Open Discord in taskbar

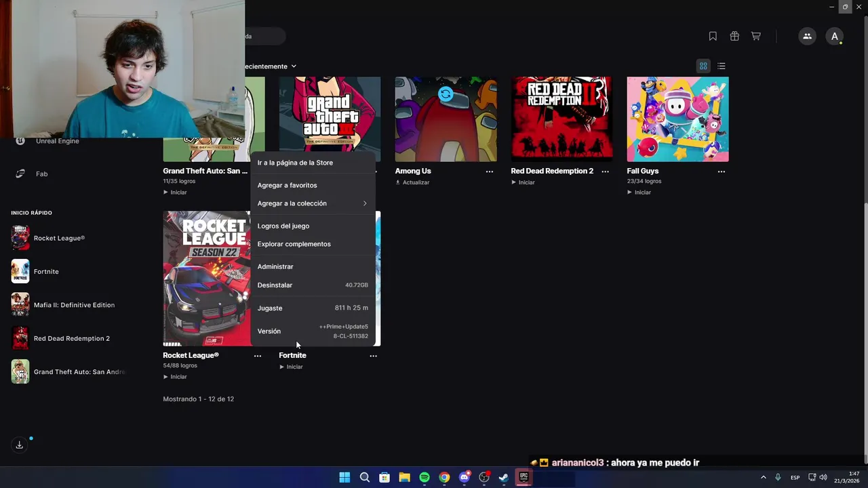(465, 477)
